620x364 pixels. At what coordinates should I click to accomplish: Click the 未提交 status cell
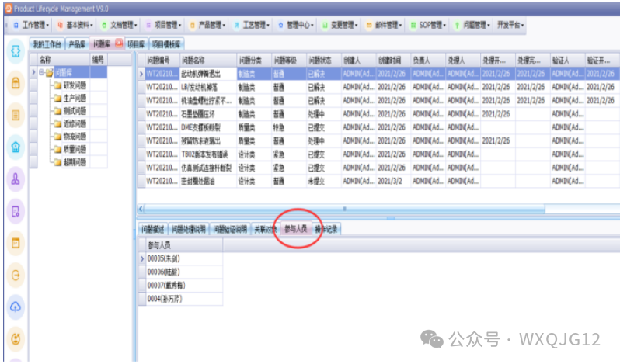click(323, 181)
